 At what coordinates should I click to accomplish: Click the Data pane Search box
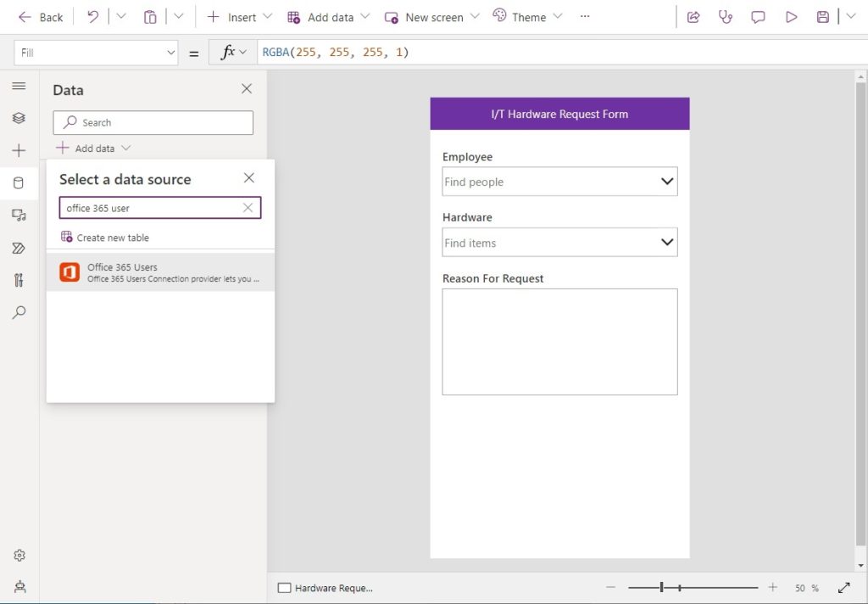153,122
